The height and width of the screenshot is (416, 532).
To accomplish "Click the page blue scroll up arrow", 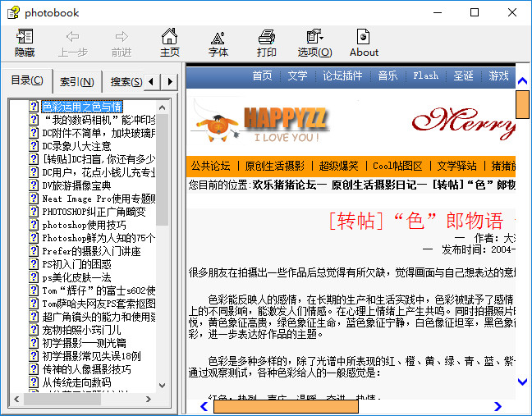I will click(x=522, y=81).
